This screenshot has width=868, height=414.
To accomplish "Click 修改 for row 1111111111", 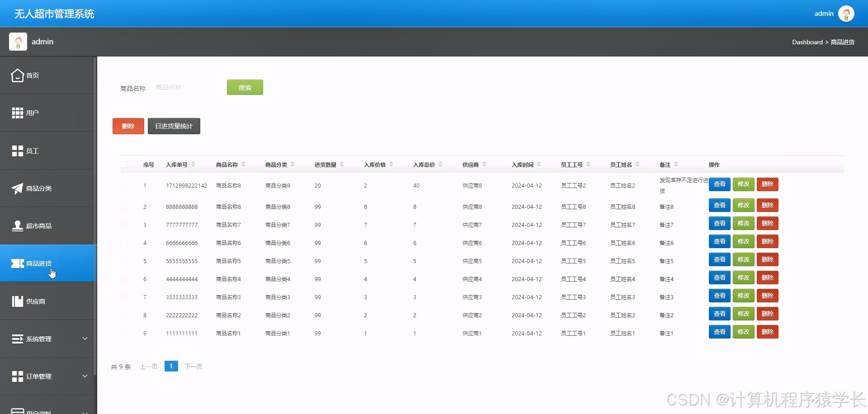I will tap(744, 332).
